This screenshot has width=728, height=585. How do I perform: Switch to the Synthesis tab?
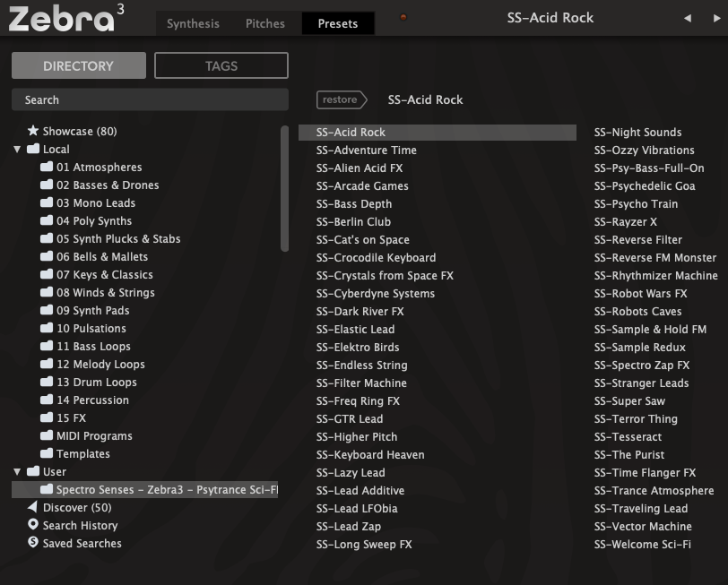pos(193,23)
